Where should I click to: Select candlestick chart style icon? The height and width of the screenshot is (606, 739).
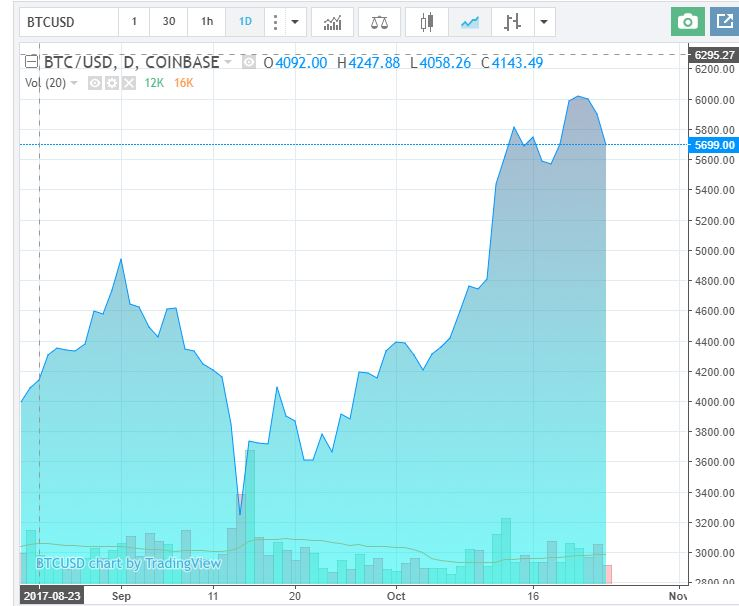tap(427, 22)
